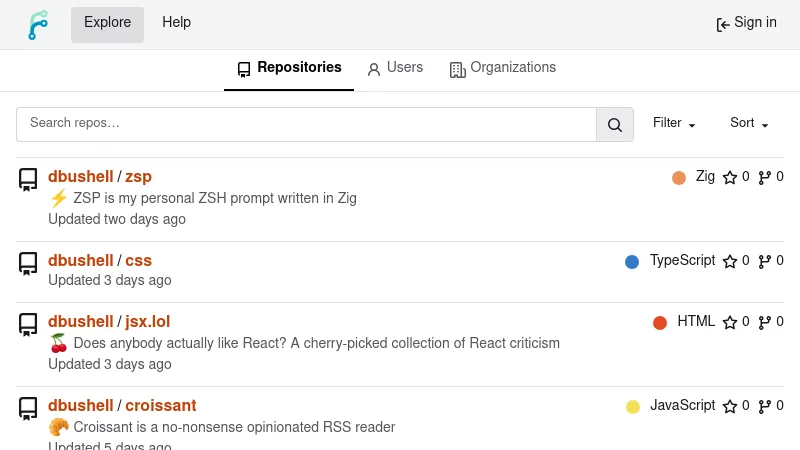Click the star icon on the croissant repo

coord(730,407)
